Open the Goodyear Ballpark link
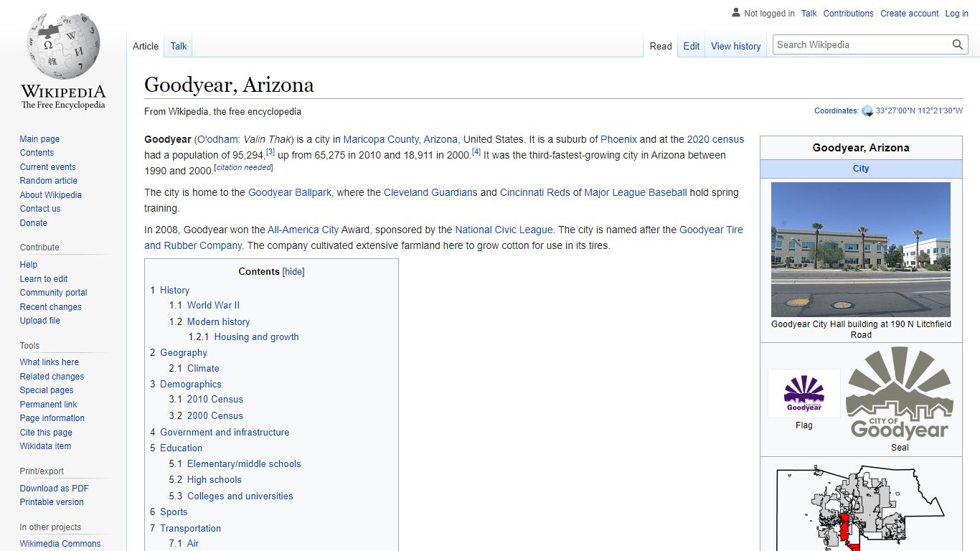This screenshot has height=551, width=980. (x=290, y=193)
